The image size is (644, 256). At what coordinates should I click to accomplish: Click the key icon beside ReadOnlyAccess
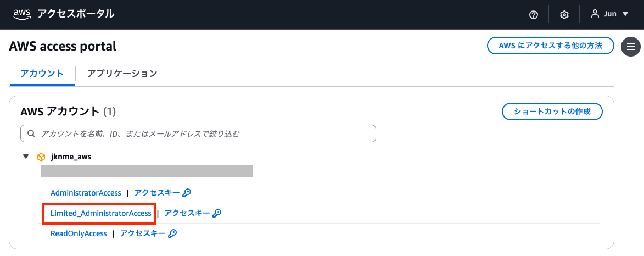pyautogui.click(x=172, y=233)
